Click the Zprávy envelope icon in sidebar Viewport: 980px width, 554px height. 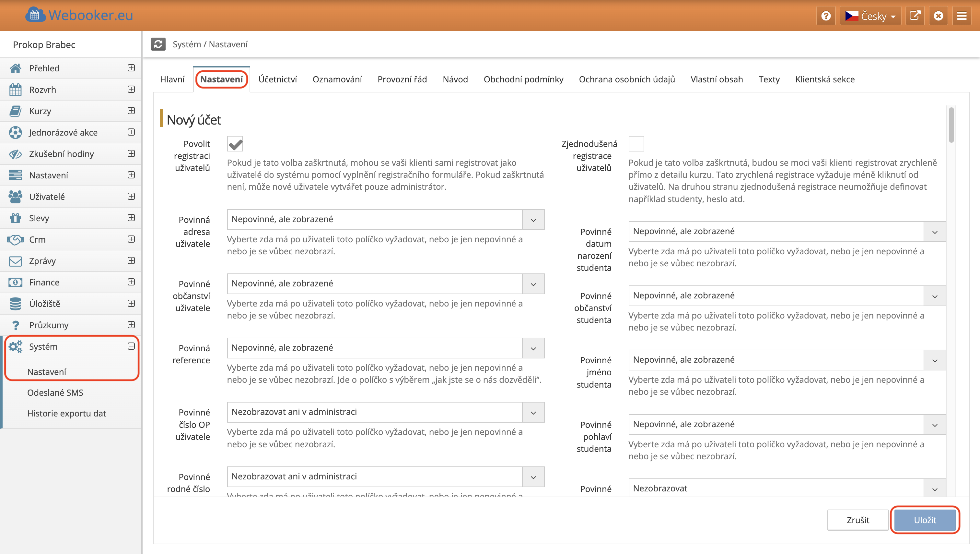pyautogui.click(x=15, y=261)
